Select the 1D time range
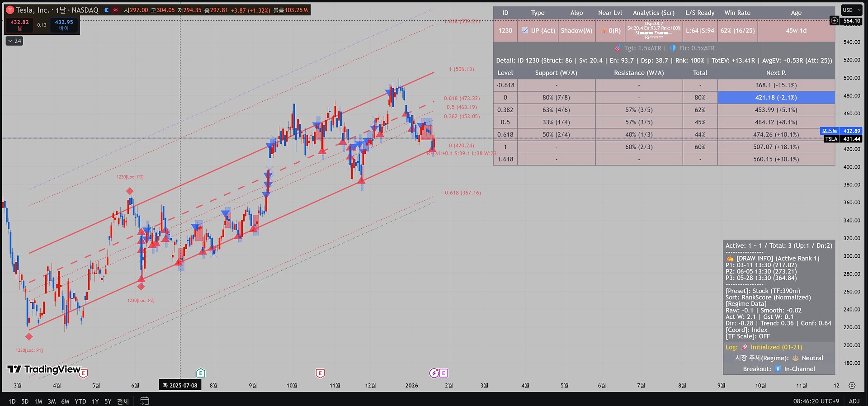Screen dimensions: 868x406 point(12,401)
